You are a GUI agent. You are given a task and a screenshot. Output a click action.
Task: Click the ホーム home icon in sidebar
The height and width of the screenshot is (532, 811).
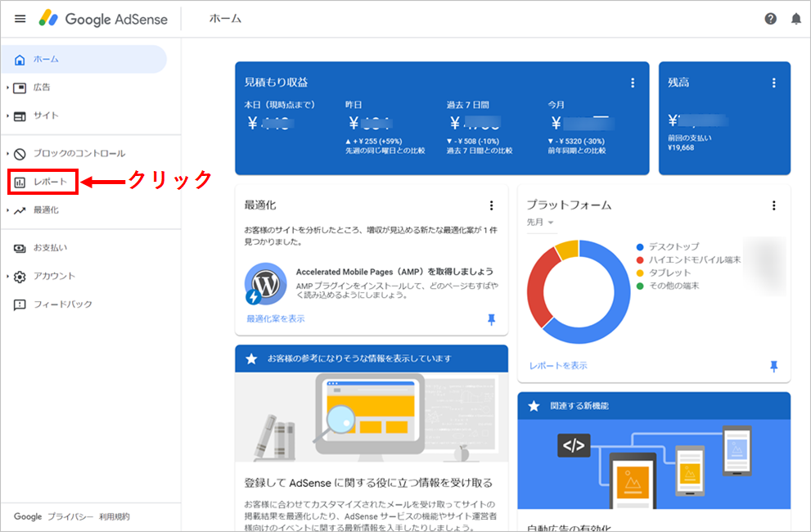20,60
